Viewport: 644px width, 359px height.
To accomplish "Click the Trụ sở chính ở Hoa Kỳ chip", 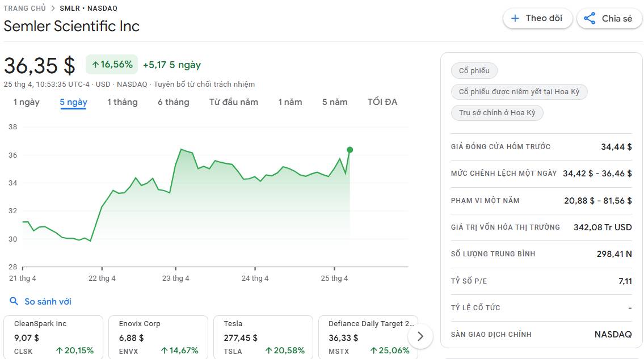I will (497, 113).
